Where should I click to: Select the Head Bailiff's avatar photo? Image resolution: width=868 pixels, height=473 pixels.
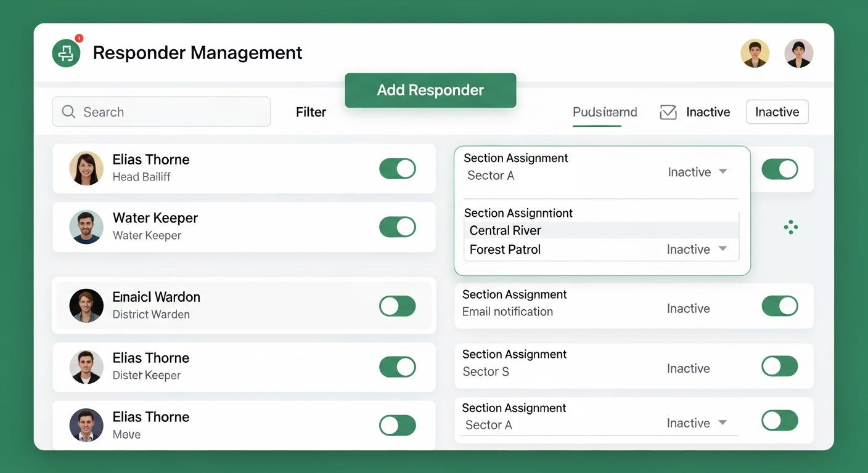(x=86, y=168)
